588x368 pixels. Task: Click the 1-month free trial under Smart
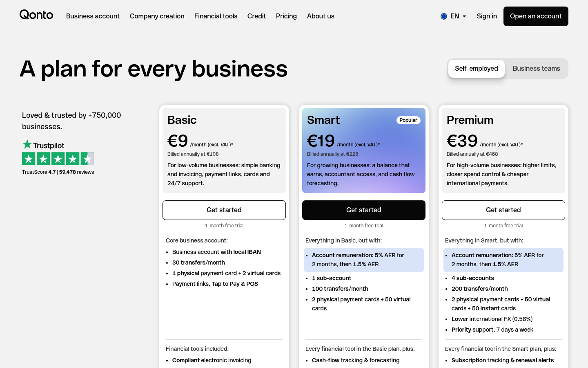[364, 226]
